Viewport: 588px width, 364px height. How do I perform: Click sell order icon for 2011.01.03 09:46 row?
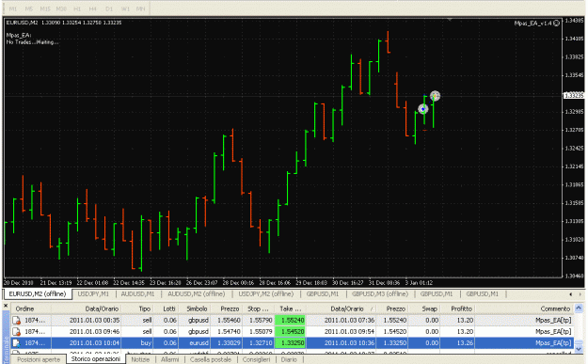(17, 332)
